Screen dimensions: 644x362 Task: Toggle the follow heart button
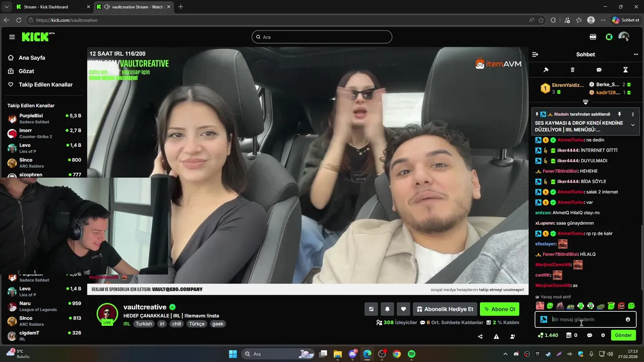(x=404, y=309)
